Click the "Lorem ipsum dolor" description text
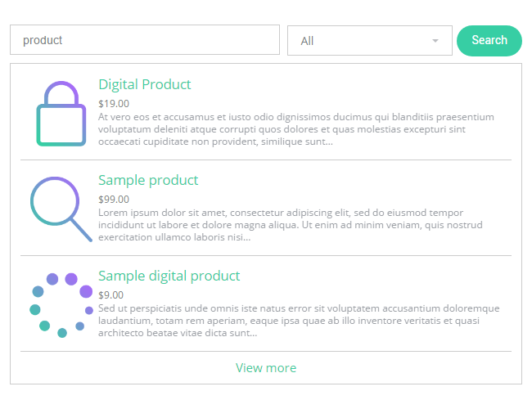This screenshot has height=409, width=532. click(296, 225)
